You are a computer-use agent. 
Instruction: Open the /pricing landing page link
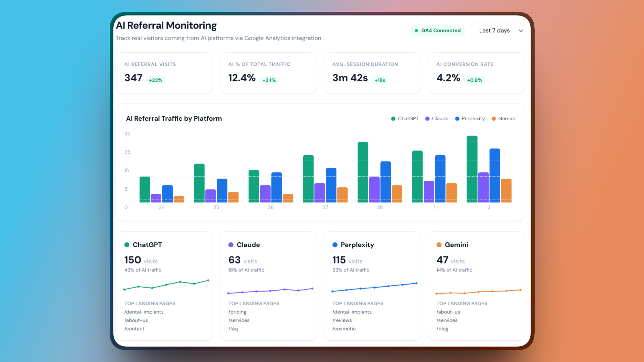click(237, 312)
